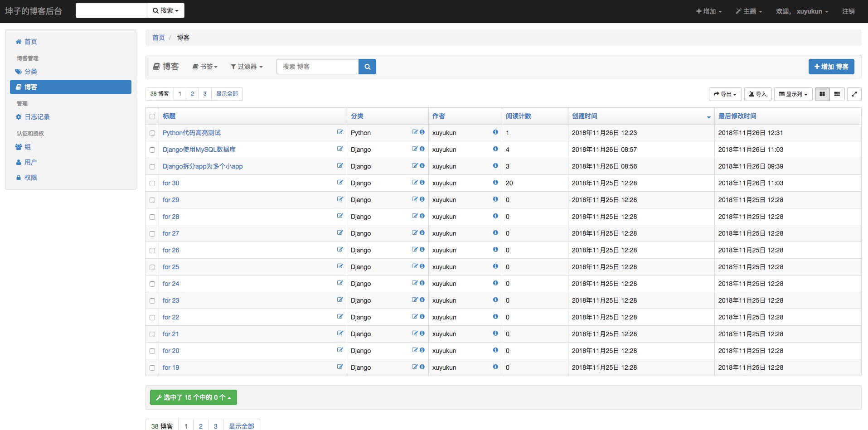868x430 pixels.
Task: Check the for 26 row checkbox
Action: pos(152,251)
